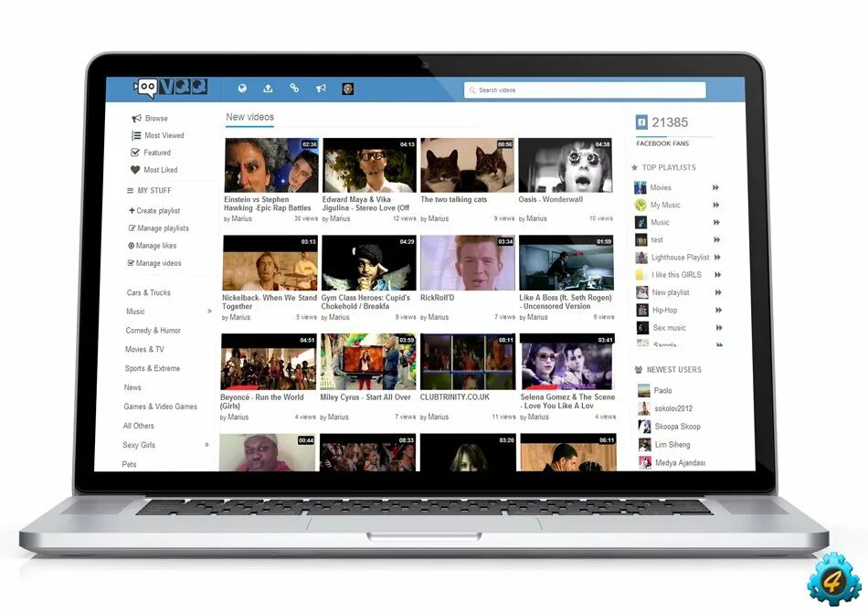868x613 pixels.
Task: Click The two talking cats title
Action: coord(454,199)
